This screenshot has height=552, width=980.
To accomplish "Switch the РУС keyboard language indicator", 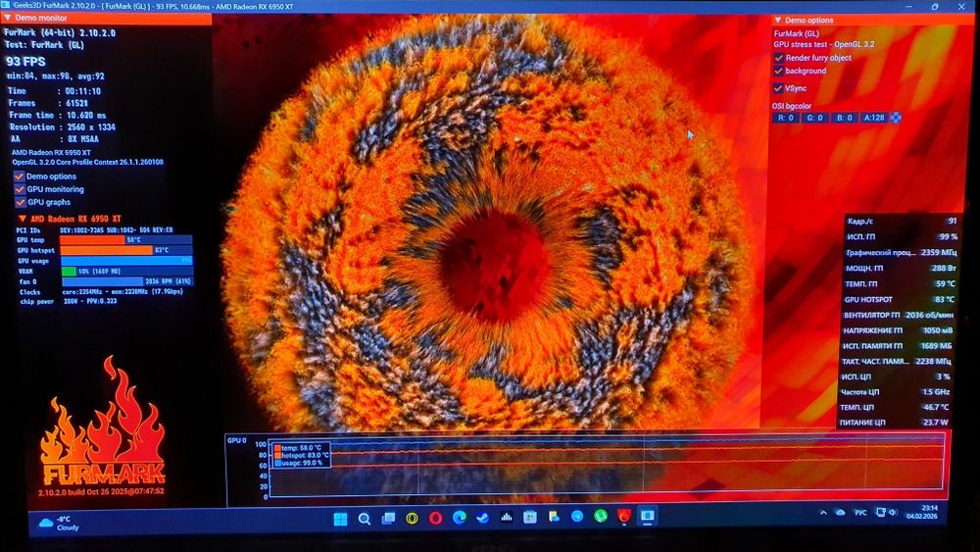I will tap(860, 512).
